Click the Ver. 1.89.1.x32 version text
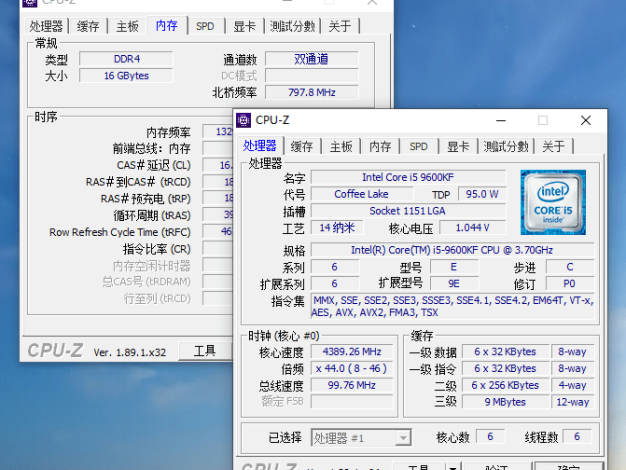The height and width of the screenshot is (470, 626). pyautogui.click(x=129, y=353)
